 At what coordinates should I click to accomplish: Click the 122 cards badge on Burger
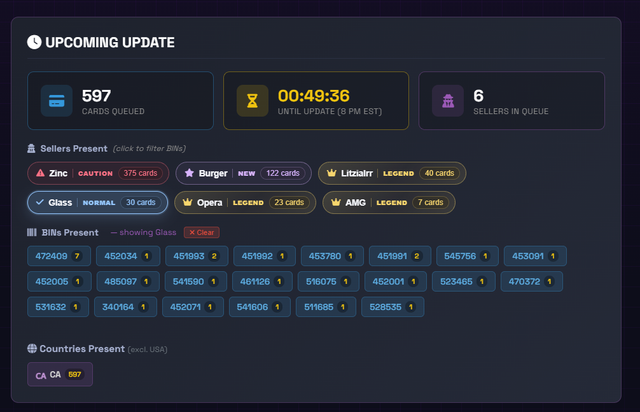283,173
